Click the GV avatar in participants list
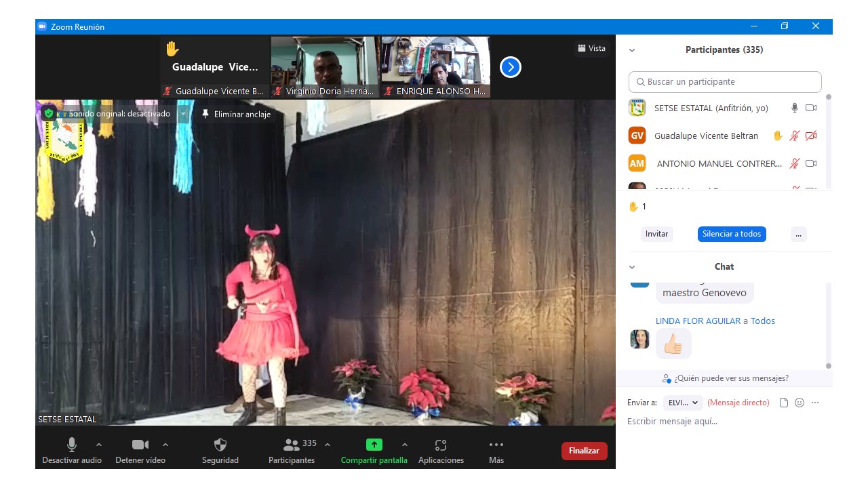Viewport: 868px width, 488px height. click(637, 136)
